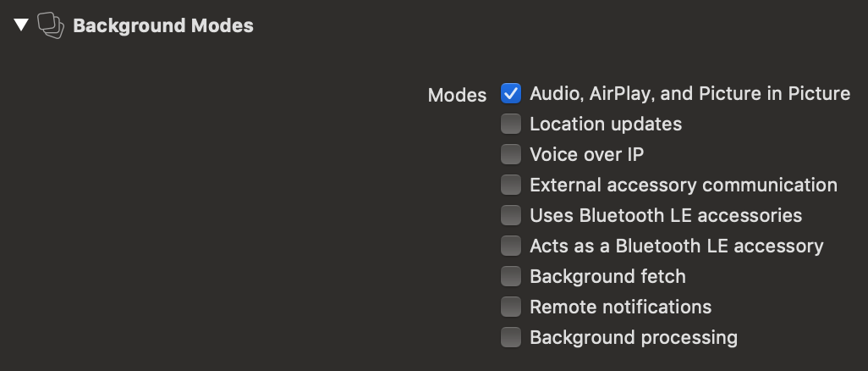Image resolution: width=868 pixels, height=371 pixels.
Task: Turn on Acts as a Bluetooth LE accessory checkbox
Action: (x=511, y=246)
